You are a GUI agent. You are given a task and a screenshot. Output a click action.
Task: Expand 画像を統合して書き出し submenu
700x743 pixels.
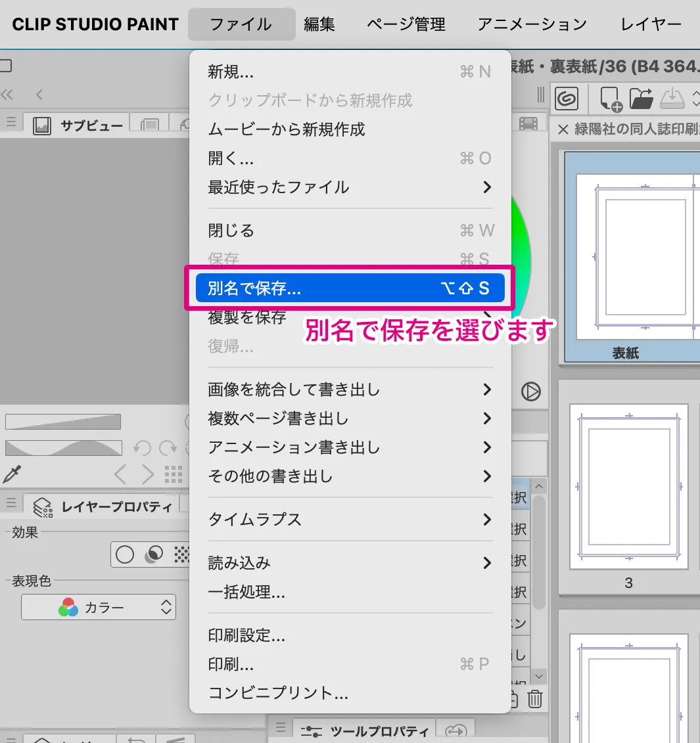350,390
